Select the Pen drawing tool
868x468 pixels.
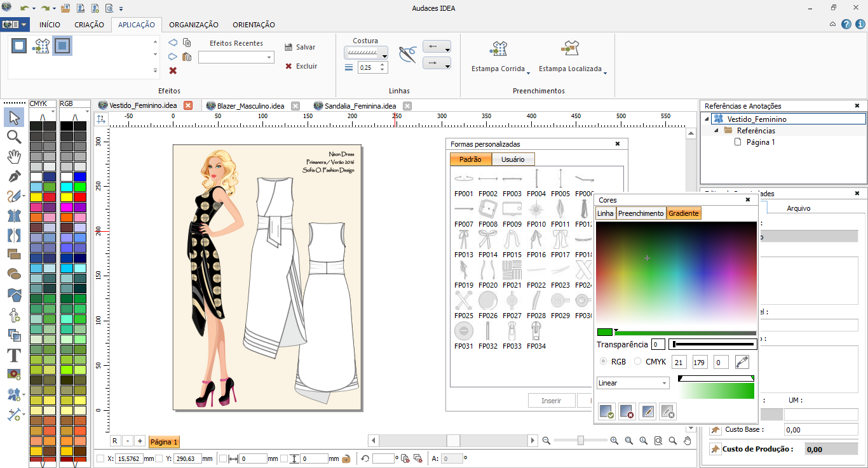pyautogui.click(x=14, y=176)
